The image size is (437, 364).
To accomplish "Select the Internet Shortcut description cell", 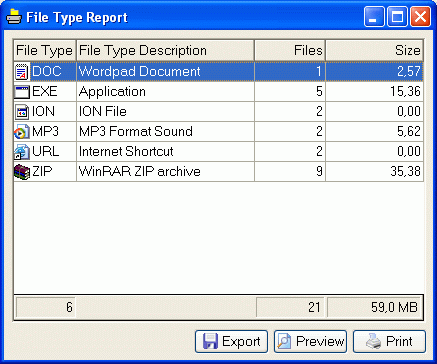I will tap(165, 152).
